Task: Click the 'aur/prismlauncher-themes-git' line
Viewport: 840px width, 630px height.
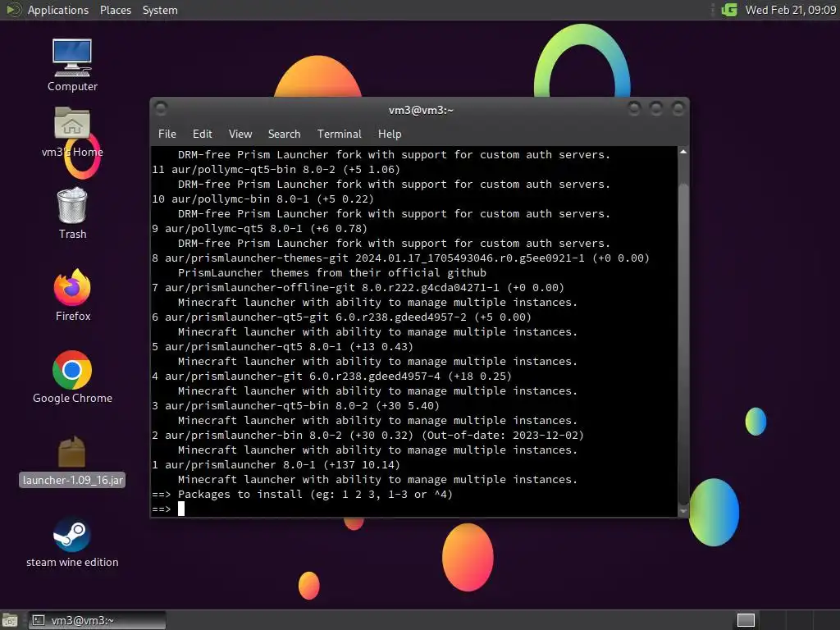Action: tap(400, 258)
